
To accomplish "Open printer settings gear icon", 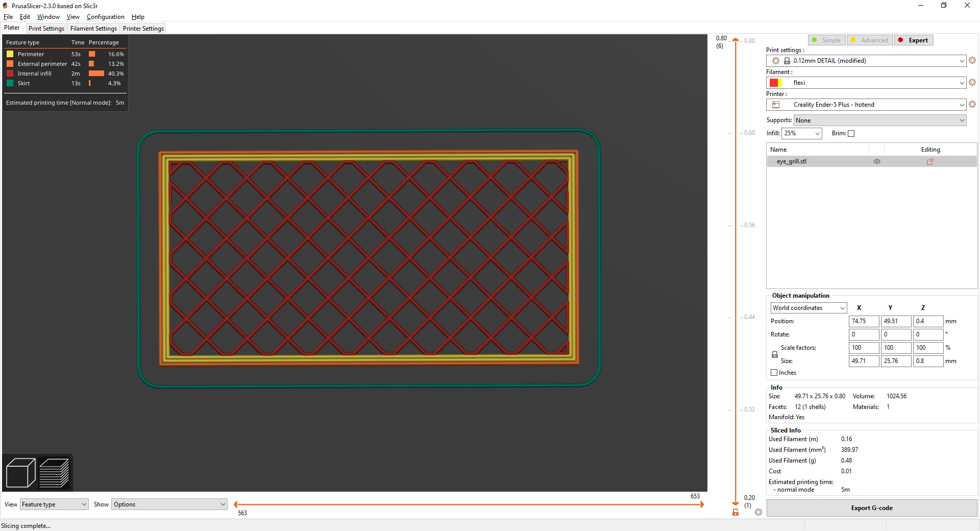I will [x=972, y=104].
